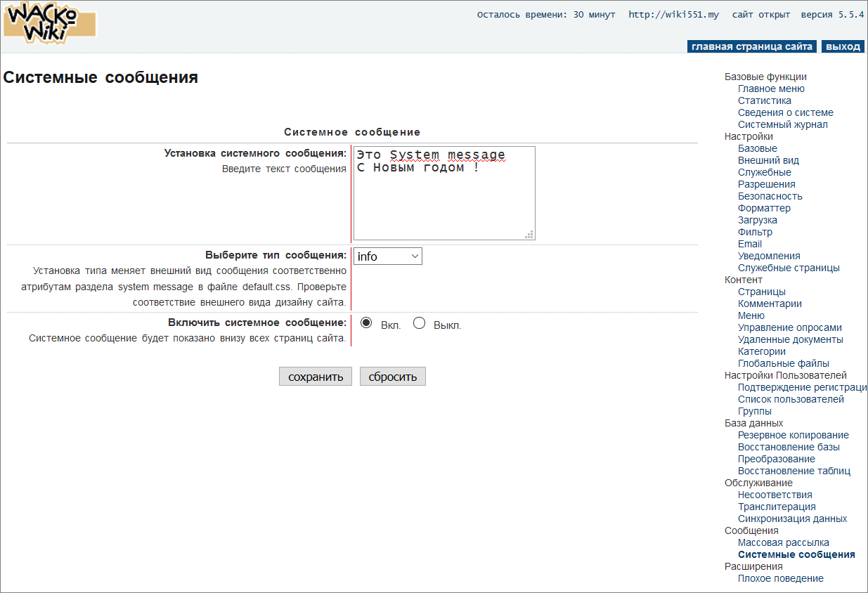Viewport: 868px width, 593px height.
Task: Select the 'Выкл.' radio button
Action: 420,323
